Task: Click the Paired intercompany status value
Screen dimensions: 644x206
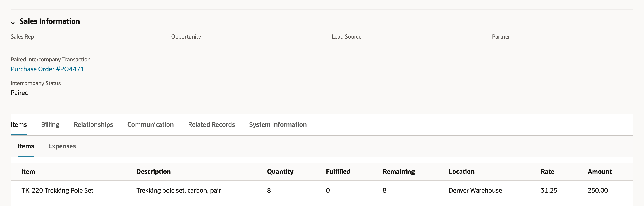Action: 19,93
